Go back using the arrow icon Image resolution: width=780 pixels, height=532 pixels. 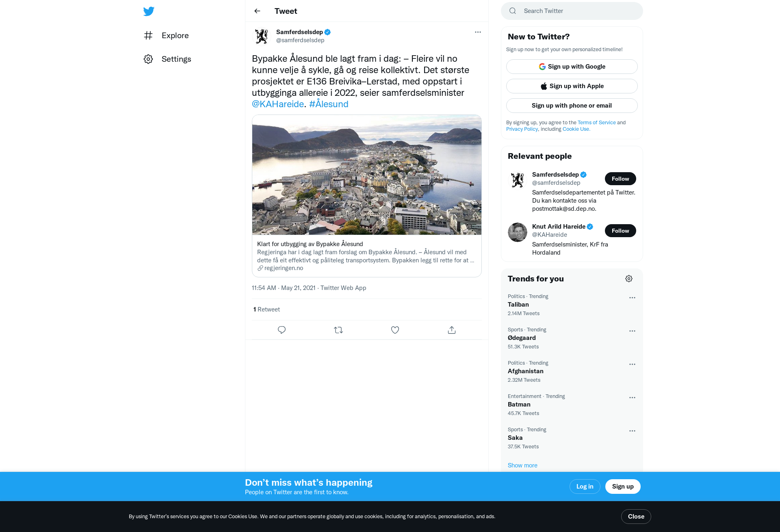click(x=257, y=11)
